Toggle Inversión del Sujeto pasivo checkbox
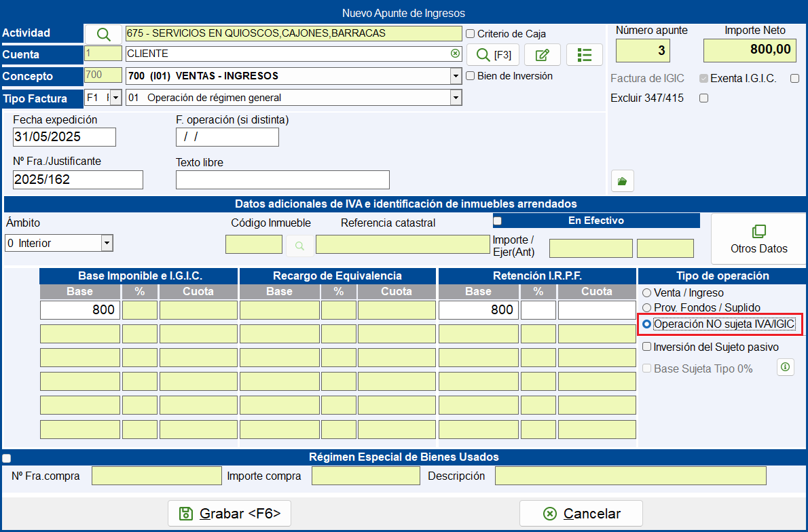 coord(646,347)
